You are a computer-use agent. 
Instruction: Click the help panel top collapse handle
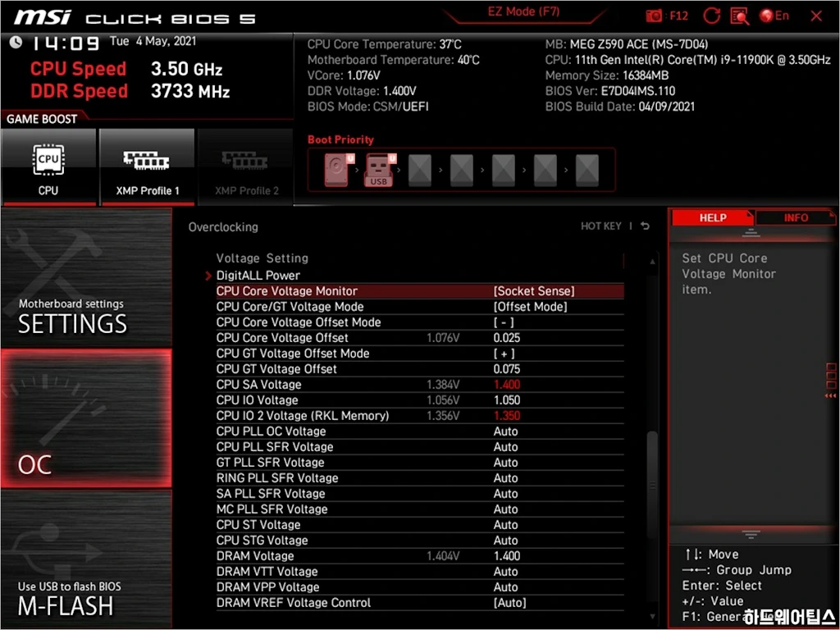[751, 233]
